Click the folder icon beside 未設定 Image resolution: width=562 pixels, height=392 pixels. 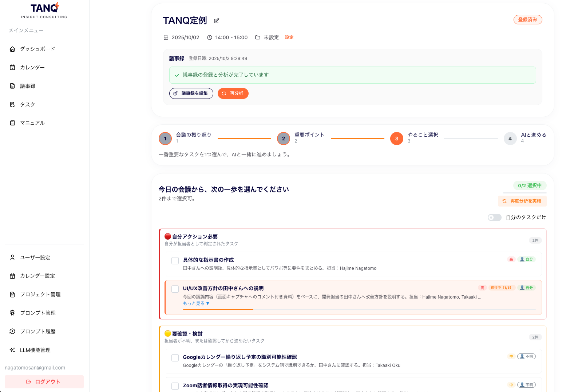point(258,37)
